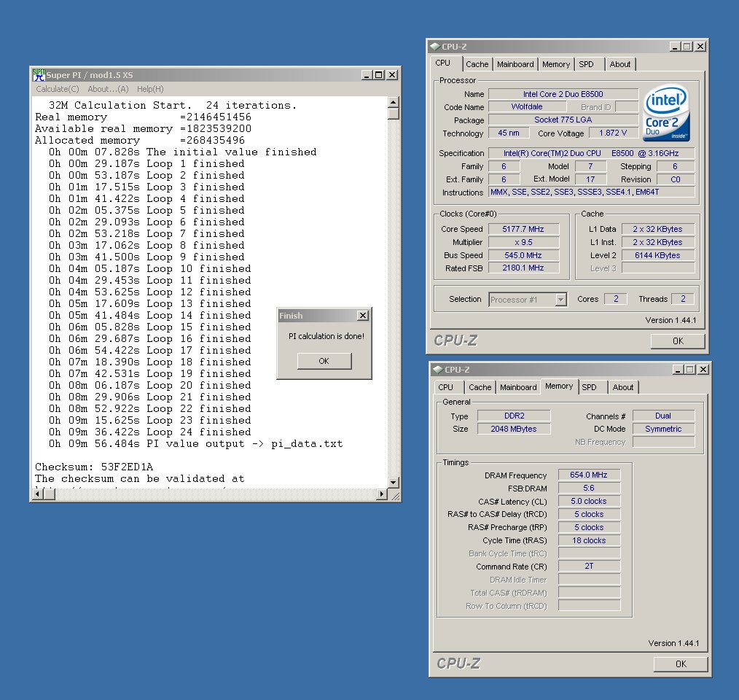Screen dimensions: 739x700
Task: Close the Finish dialog with X
Action: point(362,316)
